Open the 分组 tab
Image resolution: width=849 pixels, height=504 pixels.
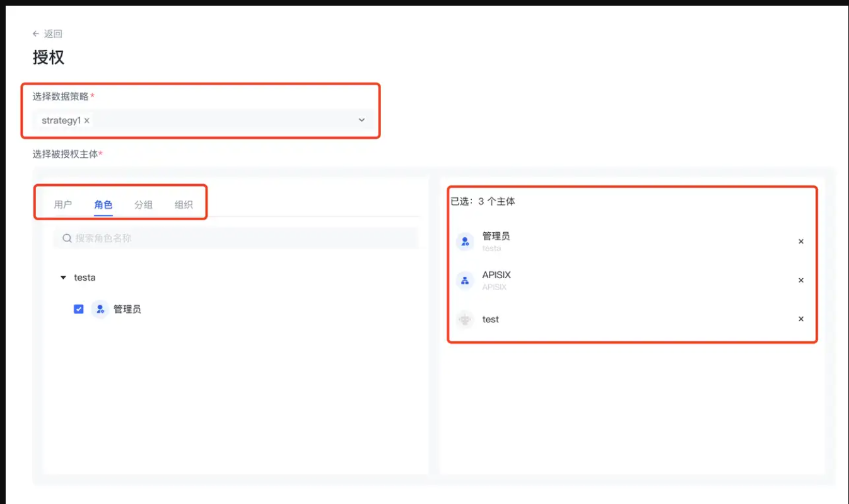pyautogui.click(x=143, y=204)
